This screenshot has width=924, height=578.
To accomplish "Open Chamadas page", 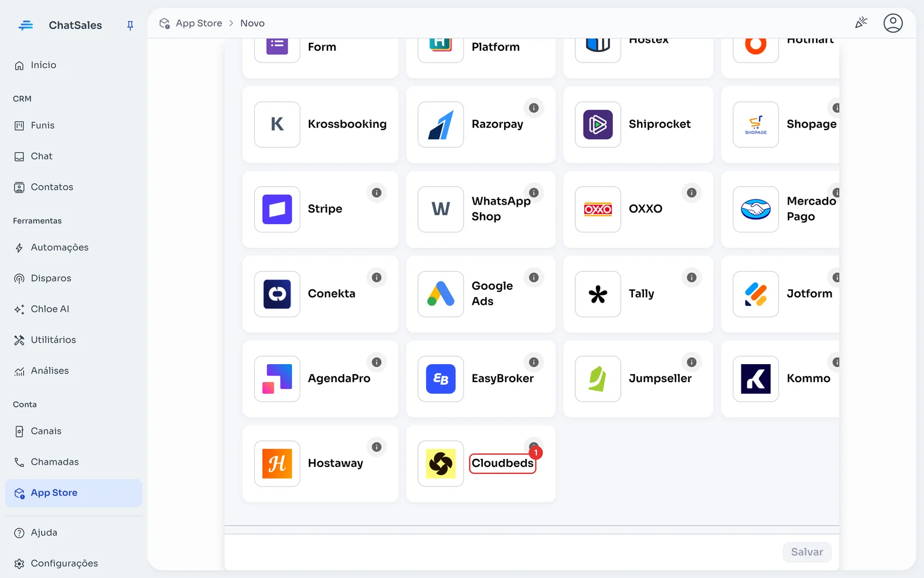I will (73, 462).
